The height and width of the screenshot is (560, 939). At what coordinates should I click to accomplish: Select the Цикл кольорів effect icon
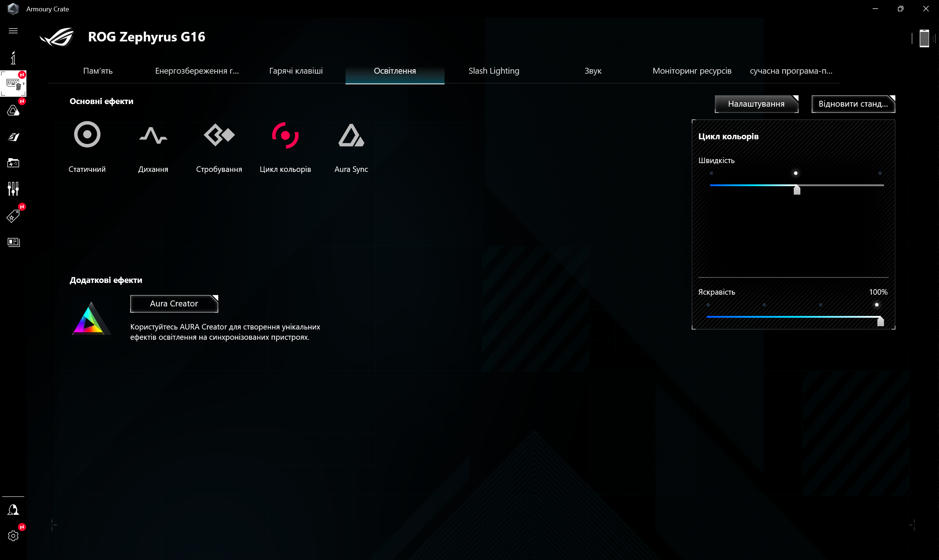click(x=285, y=137)
